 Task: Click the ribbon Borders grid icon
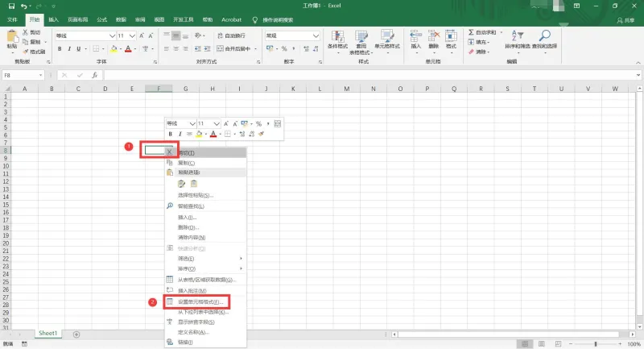[x=96, y=49]
